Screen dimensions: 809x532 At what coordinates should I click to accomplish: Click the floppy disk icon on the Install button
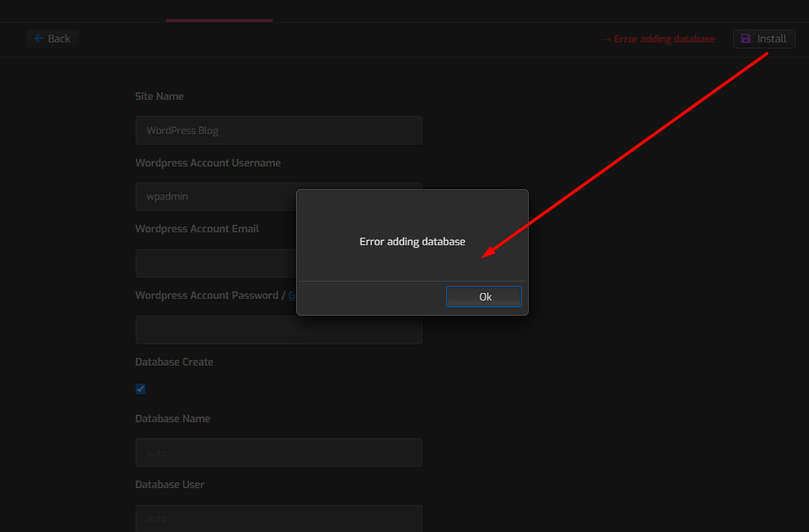[746, 38]
